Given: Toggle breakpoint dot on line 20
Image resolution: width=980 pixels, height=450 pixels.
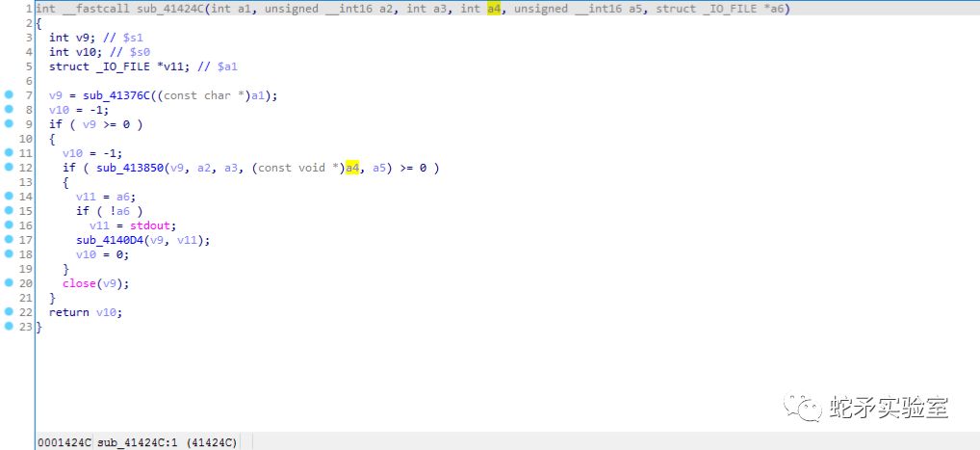Looking at the screenshot, I should point(9,283).
